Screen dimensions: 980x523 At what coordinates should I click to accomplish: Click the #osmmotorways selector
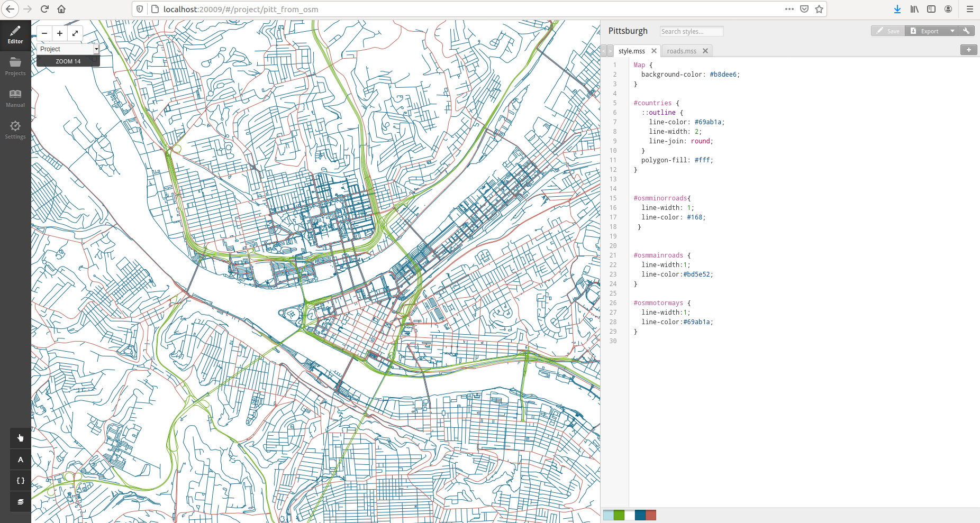tap(658, 303)
